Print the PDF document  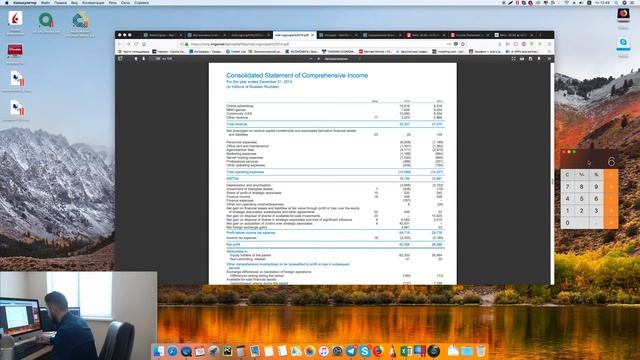(x=522, y=59)
